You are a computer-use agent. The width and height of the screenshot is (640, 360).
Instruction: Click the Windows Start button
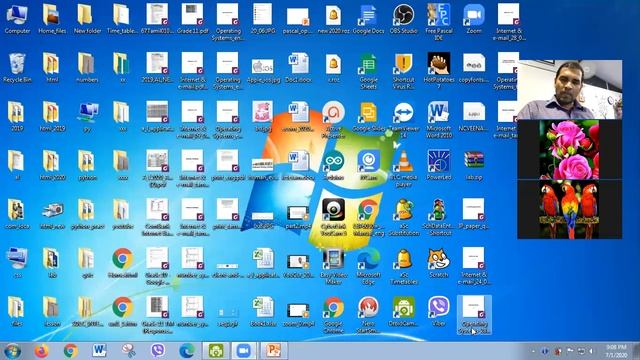coord(13,351)
